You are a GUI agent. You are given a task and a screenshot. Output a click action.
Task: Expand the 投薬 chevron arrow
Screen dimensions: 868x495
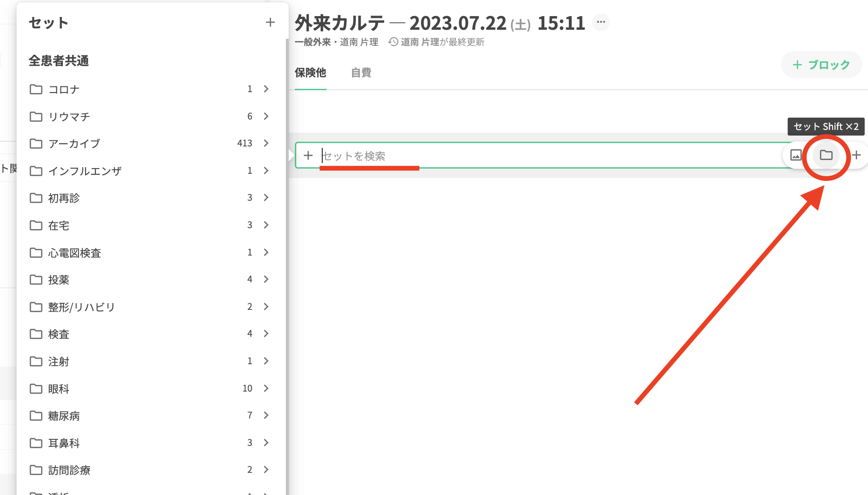[266, 280]
